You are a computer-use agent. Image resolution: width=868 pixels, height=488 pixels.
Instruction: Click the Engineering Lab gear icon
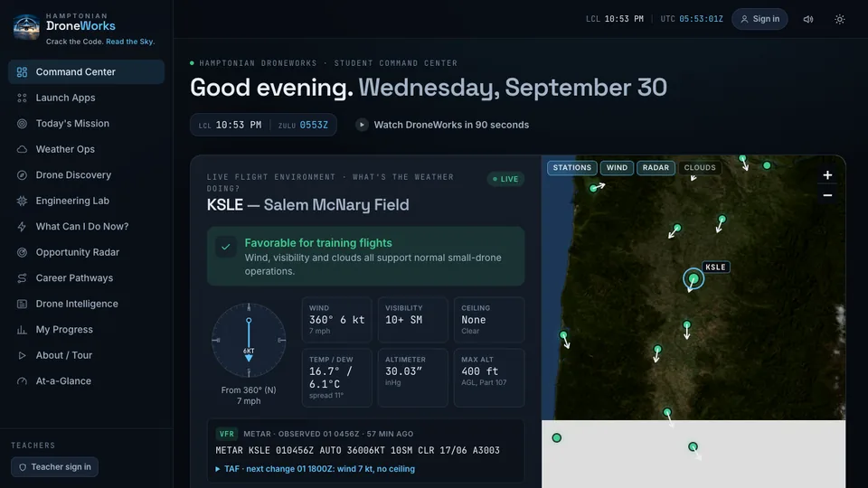22,201
